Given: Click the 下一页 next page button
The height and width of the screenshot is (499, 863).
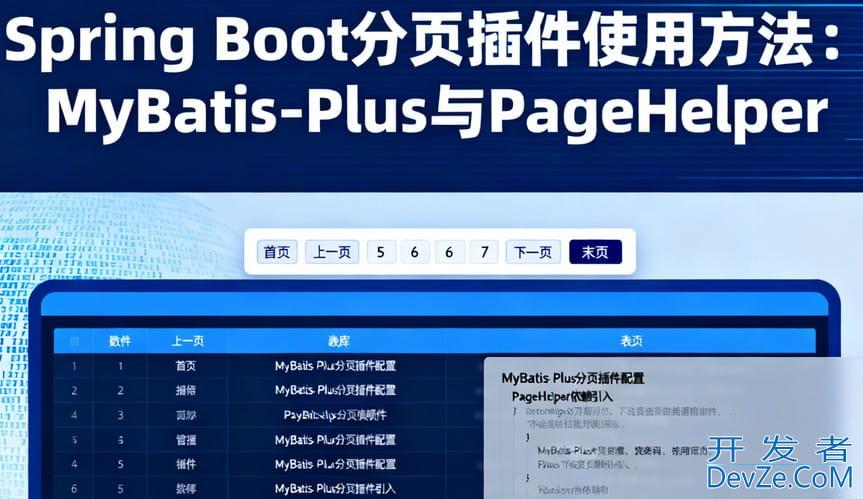Looking at the screenshot, I should click(533, 252).
